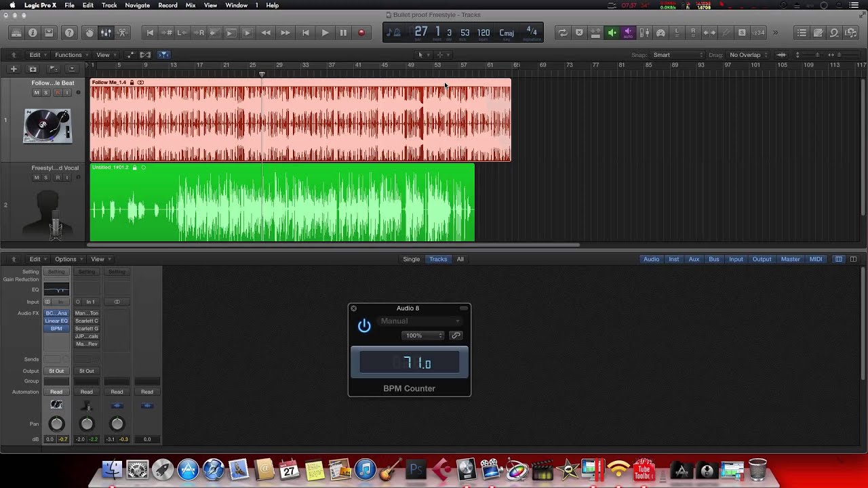The height and width of the screenshot is (488, 868).
Task: Expand more control bar items chevron
Action: pos(776,33)
